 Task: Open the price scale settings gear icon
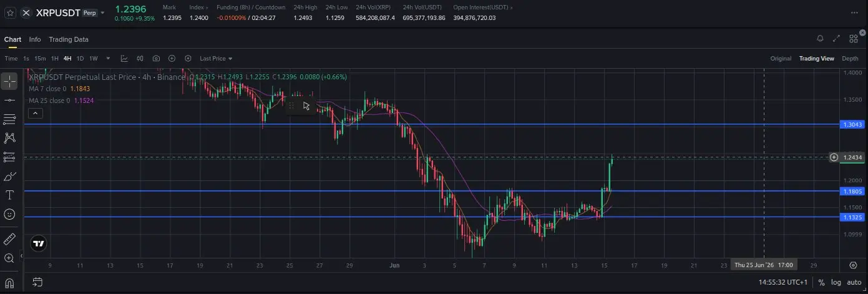coord(853,265)
